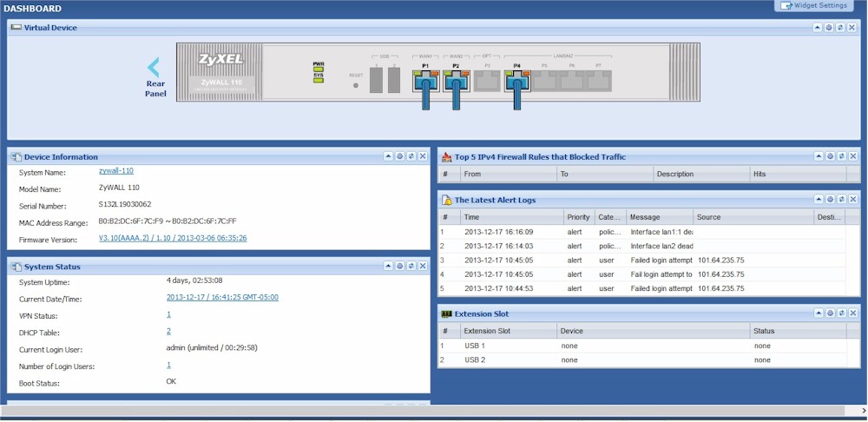Close the Extension Slot panel
This screenshot has width=868, height=422.
[x=853, y=313]
